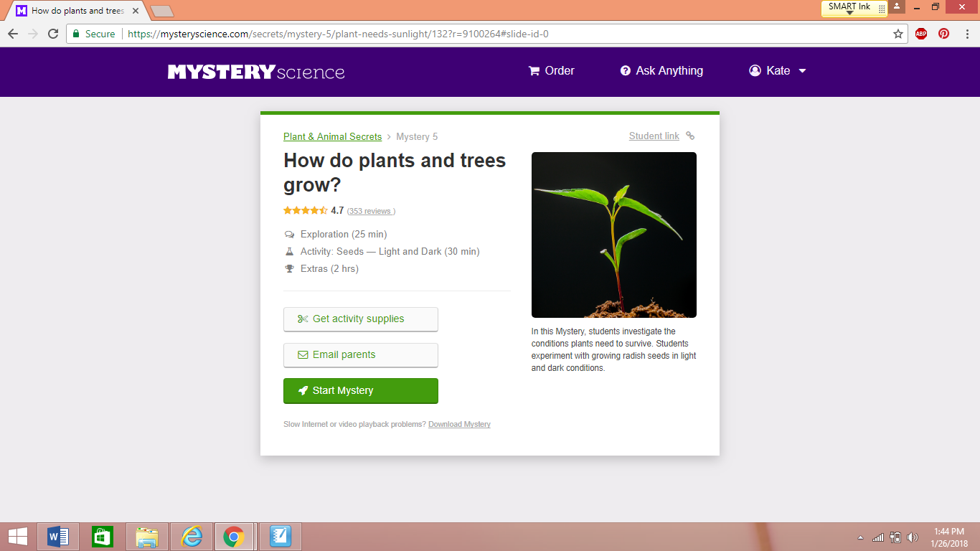
Task: Open the Chrome three-dot menu
Action: point(966,34)
